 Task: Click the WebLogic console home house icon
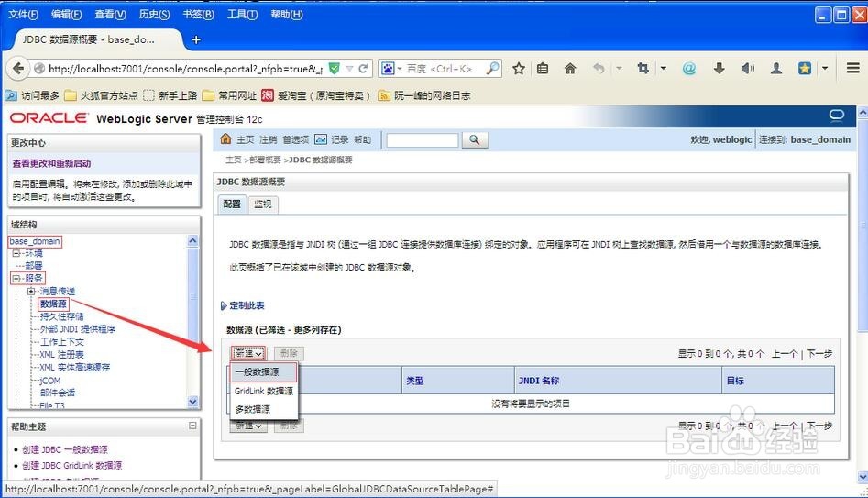pos(225,139)
